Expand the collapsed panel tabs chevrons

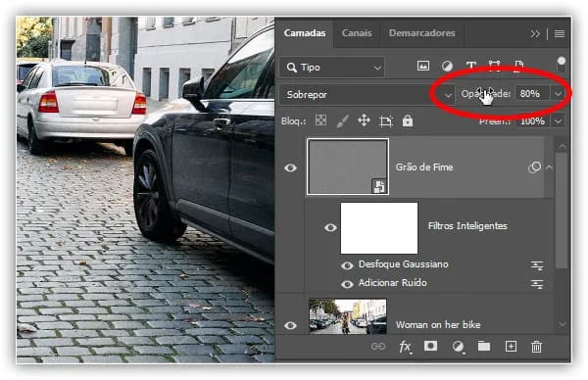pyautogui.click(x=535, y=34)
